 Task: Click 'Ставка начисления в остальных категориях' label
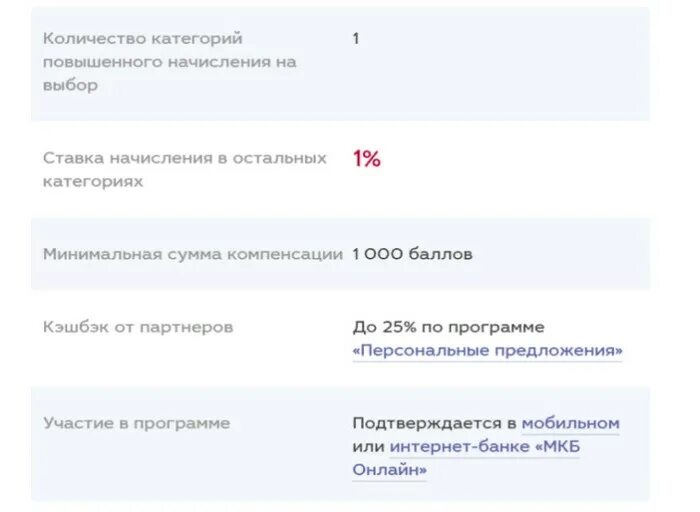[x=184, y=170]
